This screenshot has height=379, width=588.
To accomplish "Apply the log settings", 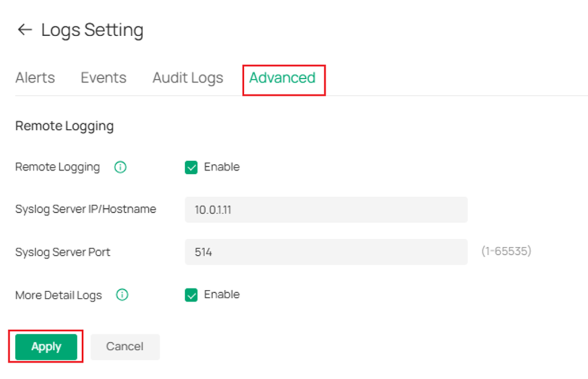I will pos(46,347).
